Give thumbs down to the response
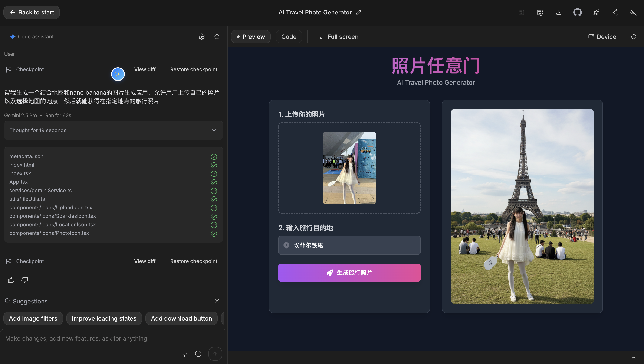Screen dimensions: 644x364 [24, 280]
